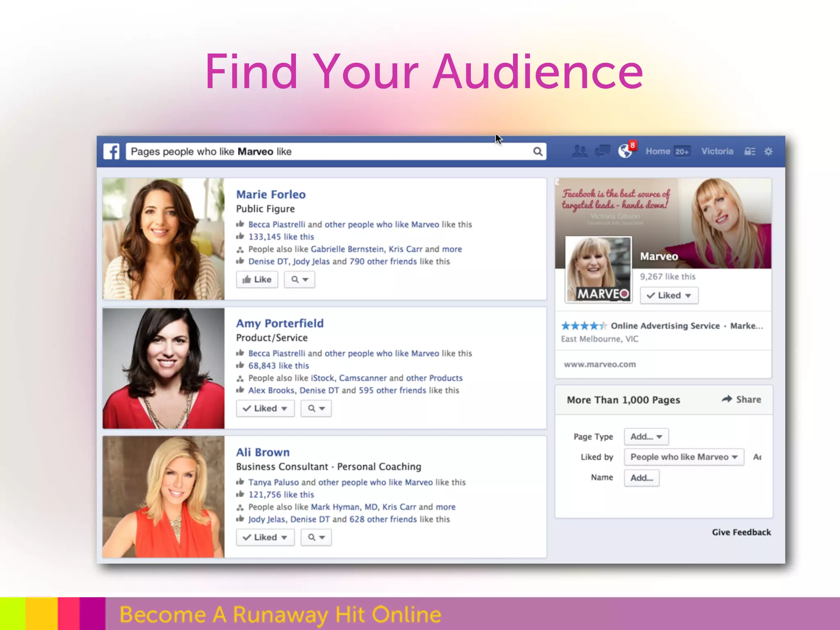Open Victoria's profile in top bar
This screenshot has width=840, height=630.
pos(717,151)
